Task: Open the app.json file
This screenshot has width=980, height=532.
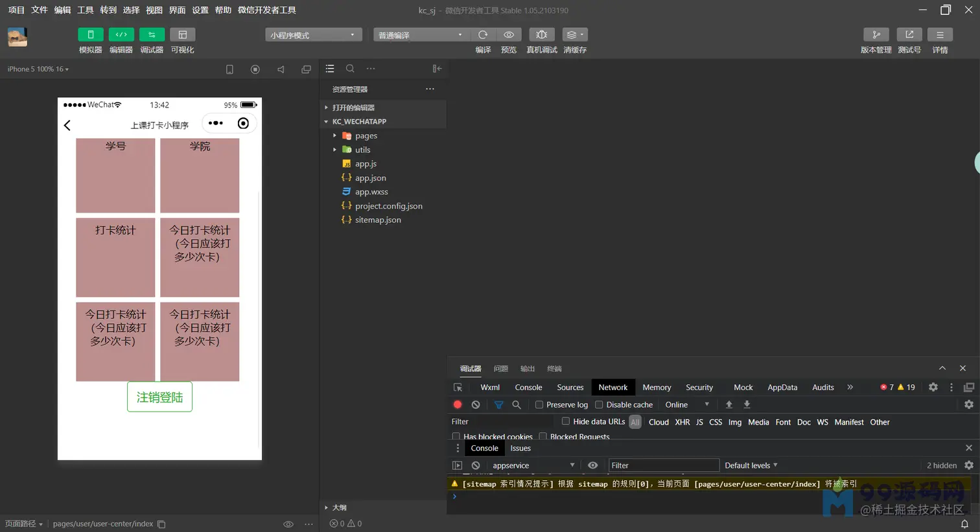Action: point(371,178)
